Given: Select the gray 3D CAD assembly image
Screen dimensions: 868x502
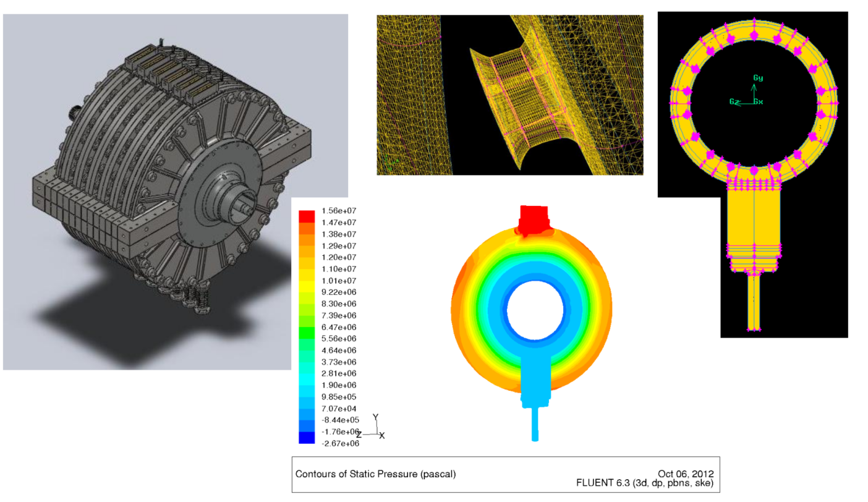Looking at the screenshot, I should coord(176,192).
